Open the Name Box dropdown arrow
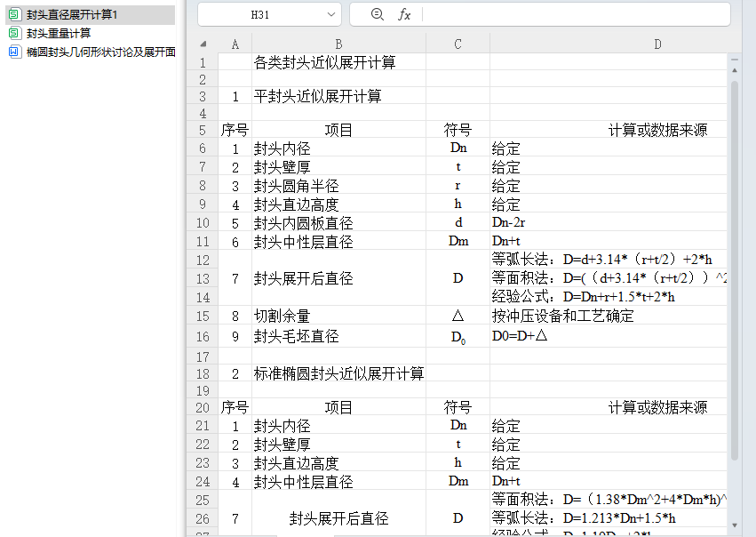This screenshot has height=537, width=756. tap(331, 14)
